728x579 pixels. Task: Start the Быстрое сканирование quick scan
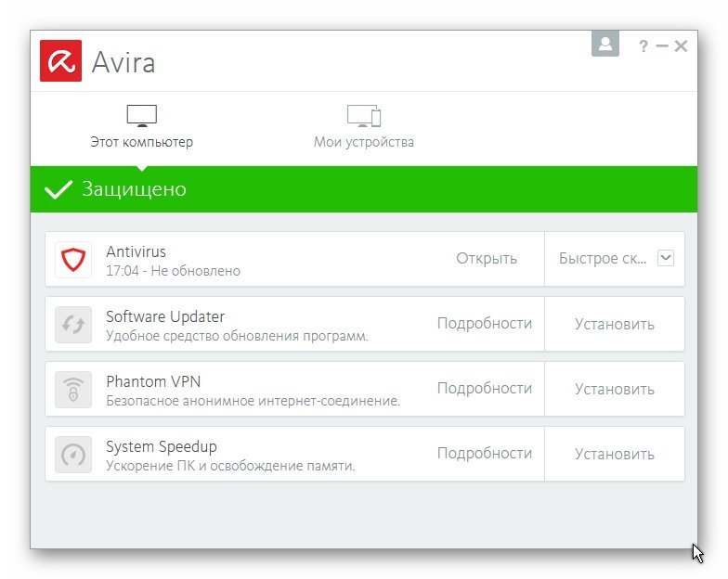point(603,259)
